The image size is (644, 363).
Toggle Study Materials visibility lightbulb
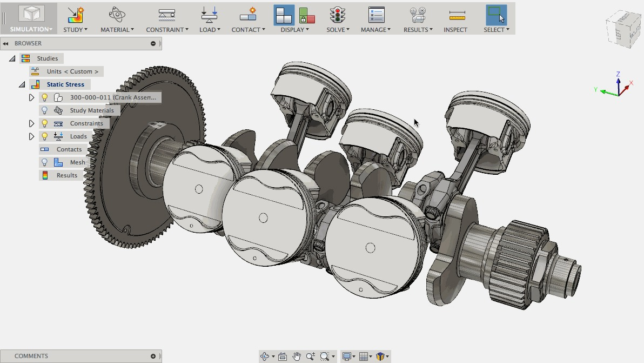coord(45,110)
